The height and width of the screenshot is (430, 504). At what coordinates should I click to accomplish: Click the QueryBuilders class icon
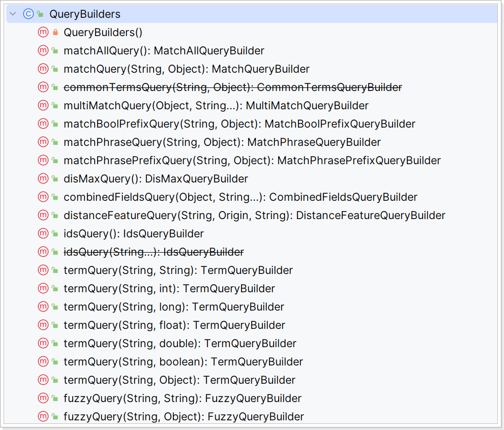(28, 14)
